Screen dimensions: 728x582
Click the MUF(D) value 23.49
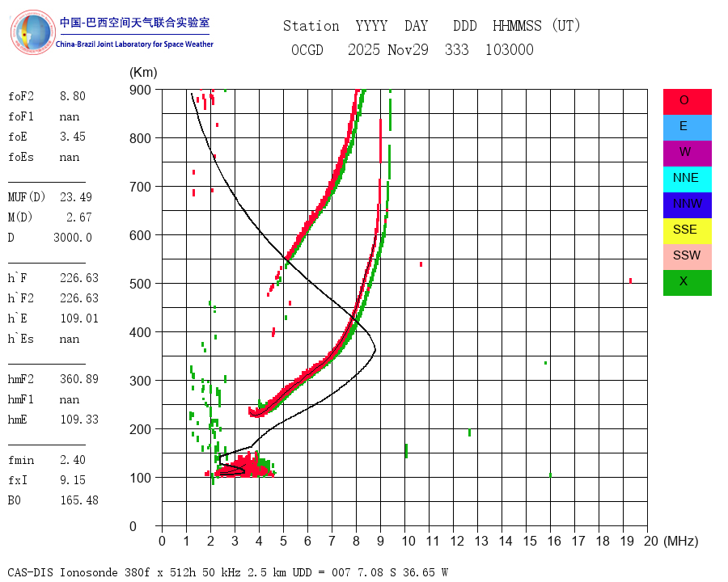(x=76, y=197)
